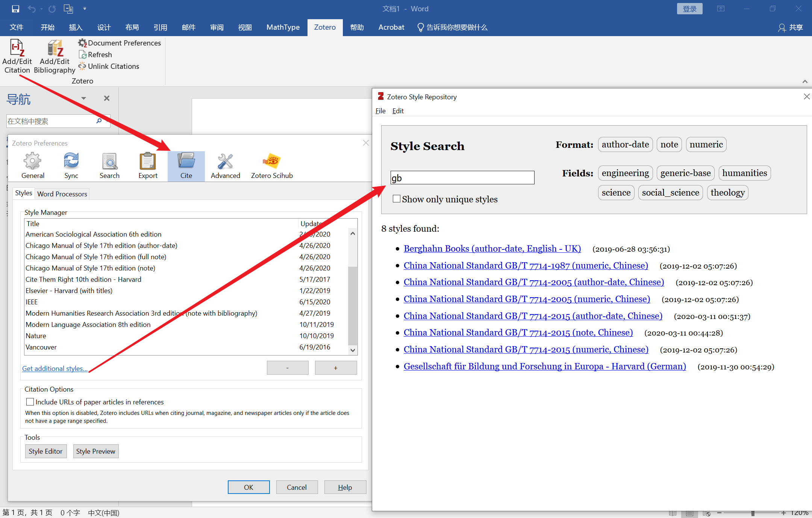This screenshot has width=812, height=518.
Task: Open GB/T 7714-2015 (numeric, Chinese) style
Action: pos(526,349)
